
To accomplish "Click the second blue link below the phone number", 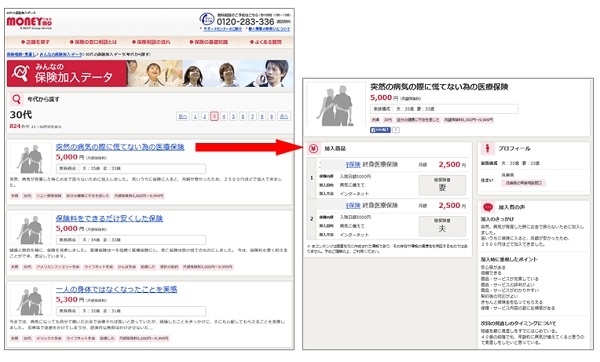I will click(x=269, y=29).
